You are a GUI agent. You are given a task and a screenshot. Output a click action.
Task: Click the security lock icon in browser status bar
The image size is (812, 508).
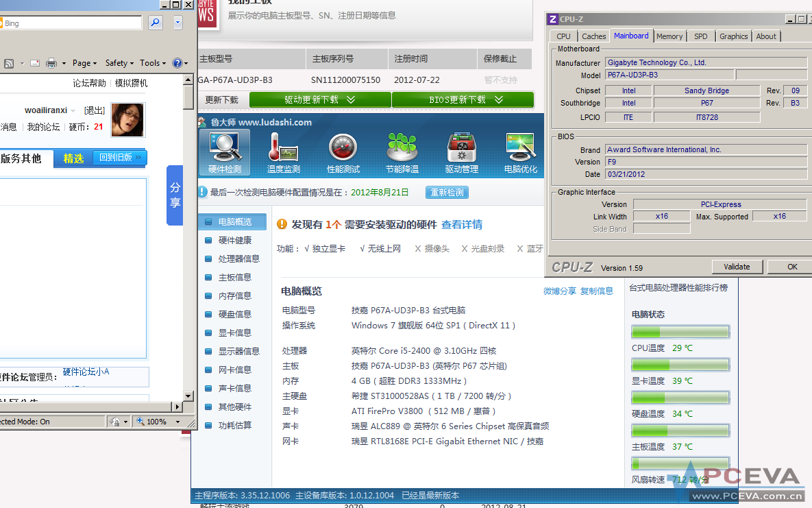pyautogui.click(x=116, y=422)
